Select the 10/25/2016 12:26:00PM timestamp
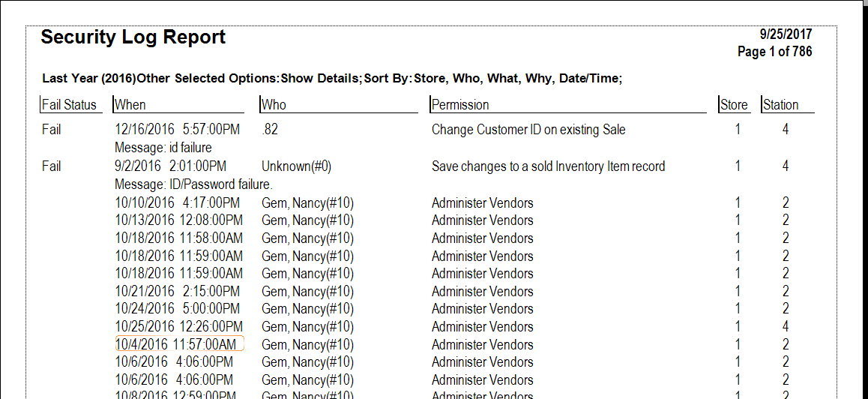The height and width of the screenshot is (399, 868). pos(178,327)
